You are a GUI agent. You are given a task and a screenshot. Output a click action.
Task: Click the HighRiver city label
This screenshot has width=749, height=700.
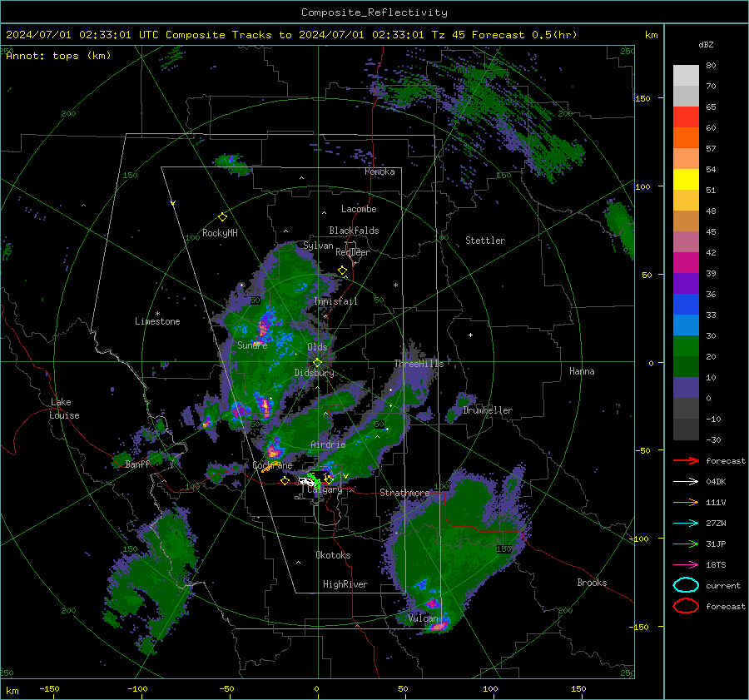tap(345, 584)
